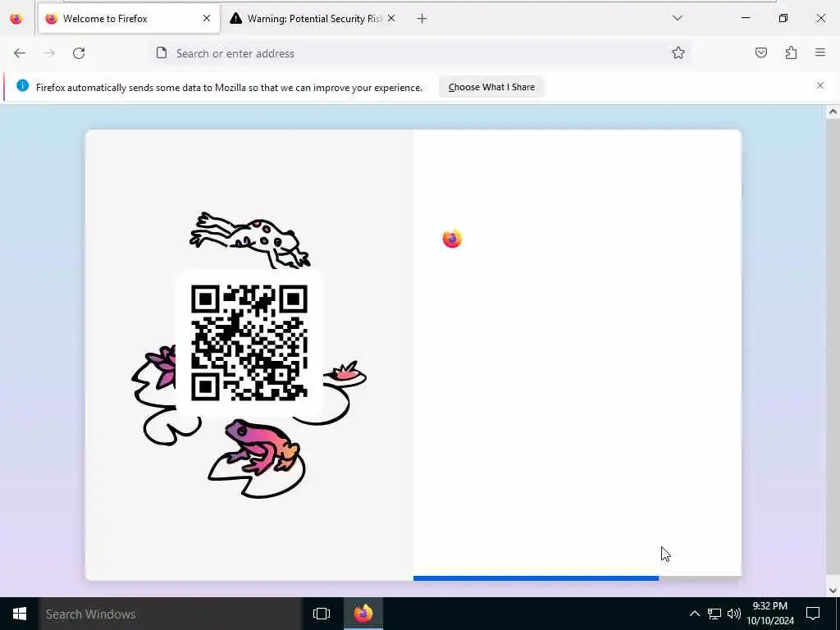Open Task View in taskbar
This screenshot has width=840, height=630.
click(x=322, y=614)
